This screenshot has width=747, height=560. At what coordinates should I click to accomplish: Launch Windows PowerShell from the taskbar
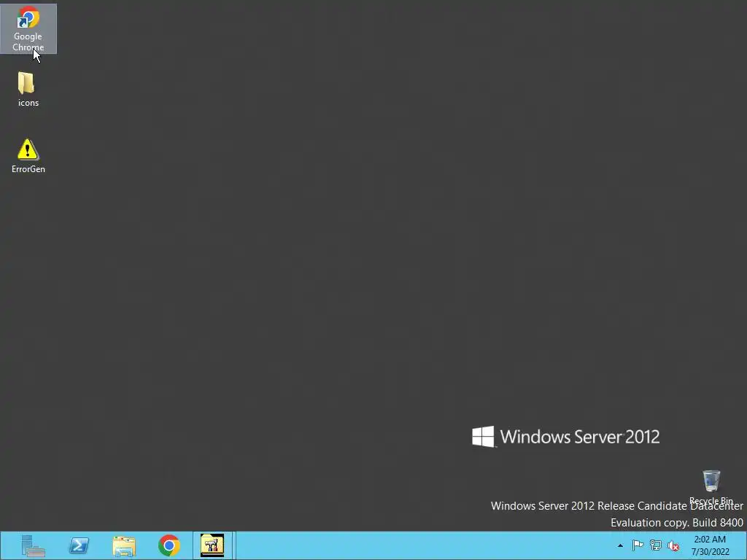79,545
